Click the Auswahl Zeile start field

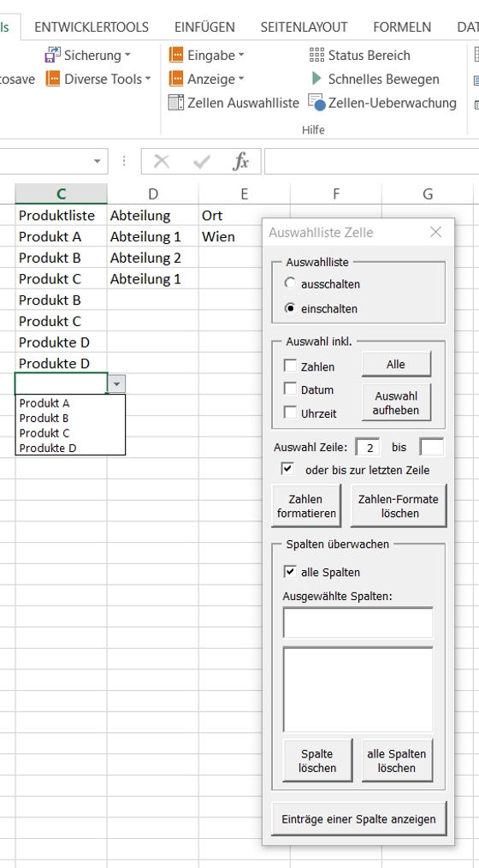pyautogui.click(x=367, y=447)
